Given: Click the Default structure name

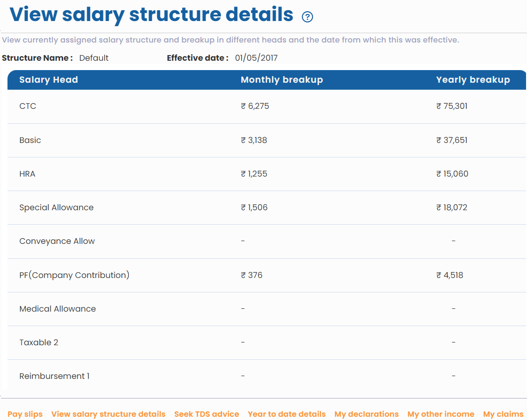Looking at the screenshot, I should 94,58.
